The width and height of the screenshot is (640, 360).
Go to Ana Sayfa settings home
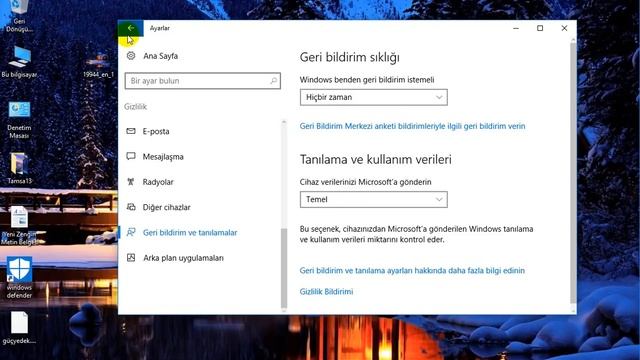pyautogui.click(x=160, y=56)
